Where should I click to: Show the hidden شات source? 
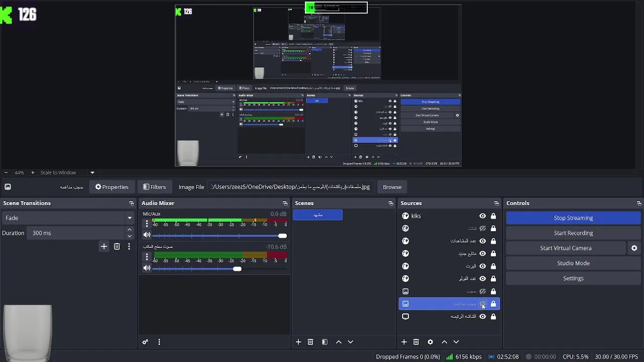(482, 228)
